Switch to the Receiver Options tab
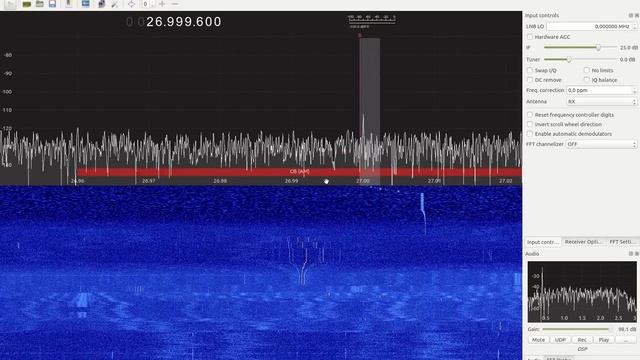Image resolution: width=640 pixels, height=360 pixels. (x=584, y=242)
